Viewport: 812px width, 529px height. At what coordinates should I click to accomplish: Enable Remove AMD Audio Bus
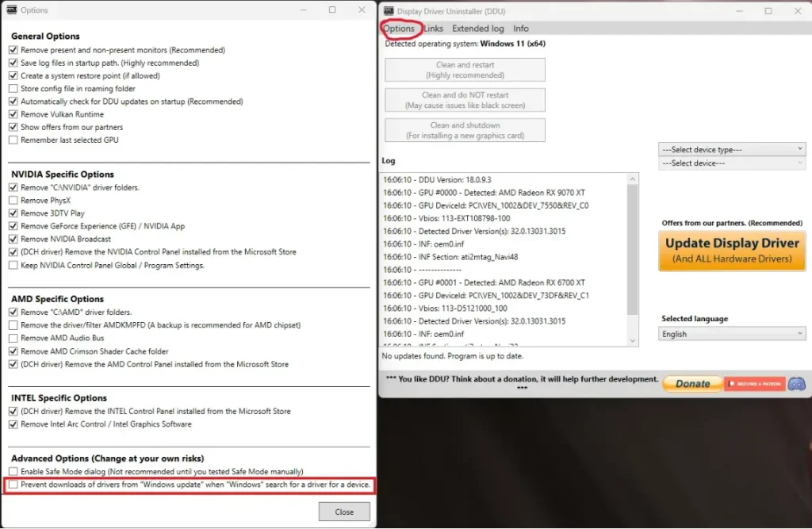point(13,338)
